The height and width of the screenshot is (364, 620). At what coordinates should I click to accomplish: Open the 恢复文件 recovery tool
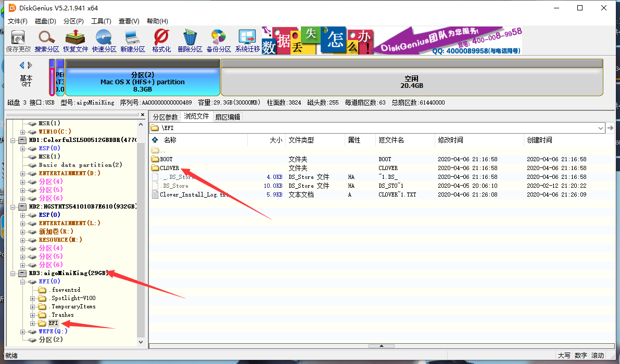(75, 41)
